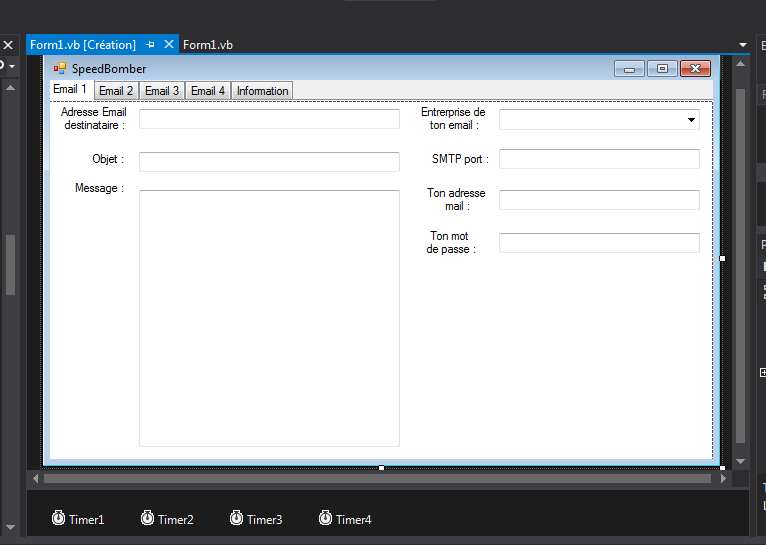Minimize the SpeedBomber form window
Screen dimensions: 766x545
[629, 69]
